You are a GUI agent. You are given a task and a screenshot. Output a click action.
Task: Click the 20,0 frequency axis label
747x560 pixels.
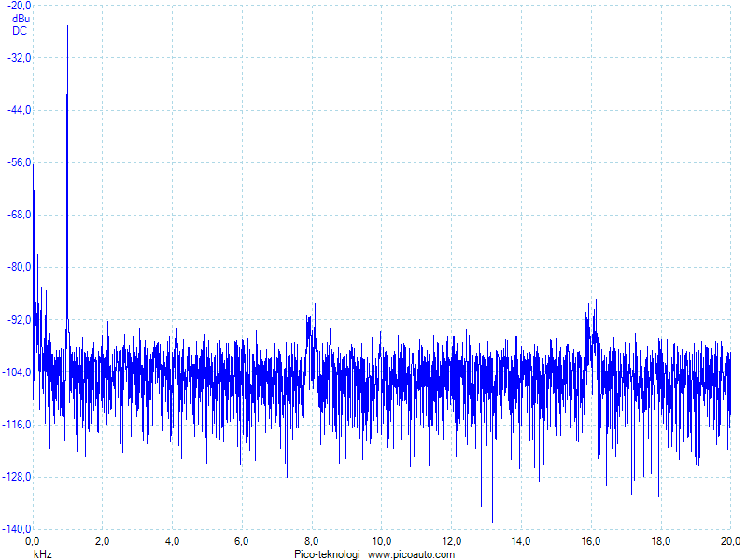point(730,541)
